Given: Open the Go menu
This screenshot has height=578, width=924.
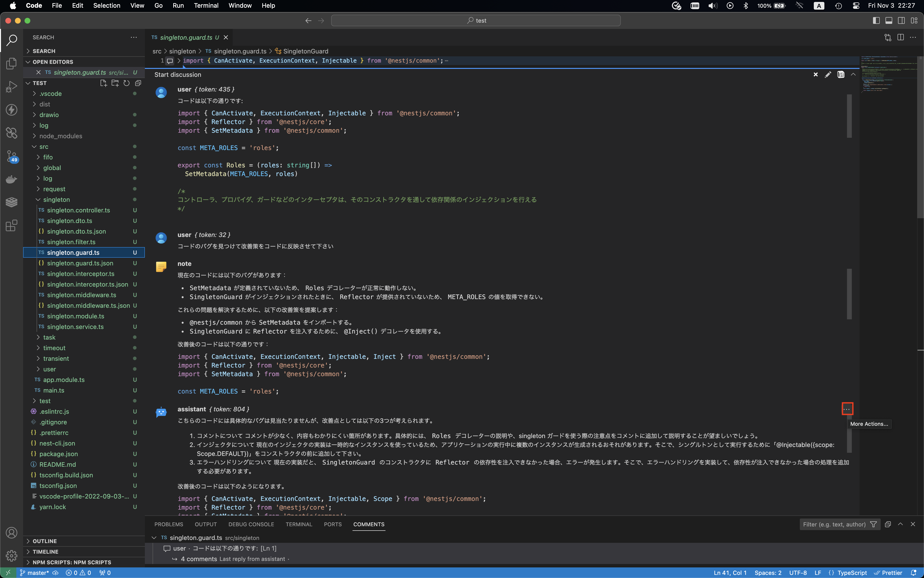Looking at the screenshot, I should [x=159, y=6].
